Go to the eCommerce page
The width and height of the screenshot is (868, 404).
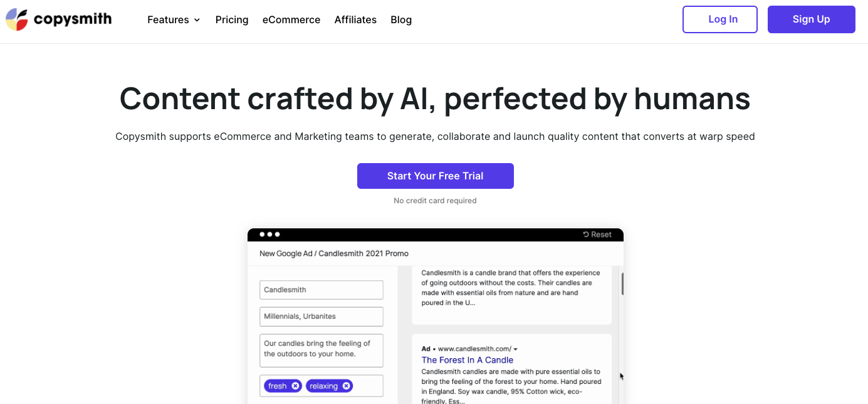click(x=291, y=19)
